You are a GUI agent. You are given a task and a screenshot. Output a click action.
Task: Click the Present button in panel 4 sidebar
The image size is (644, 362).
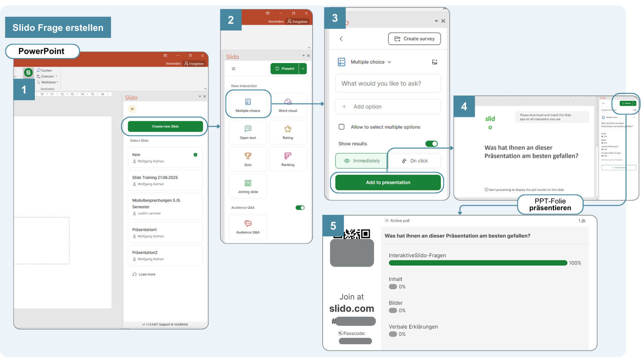pos(626,103)
